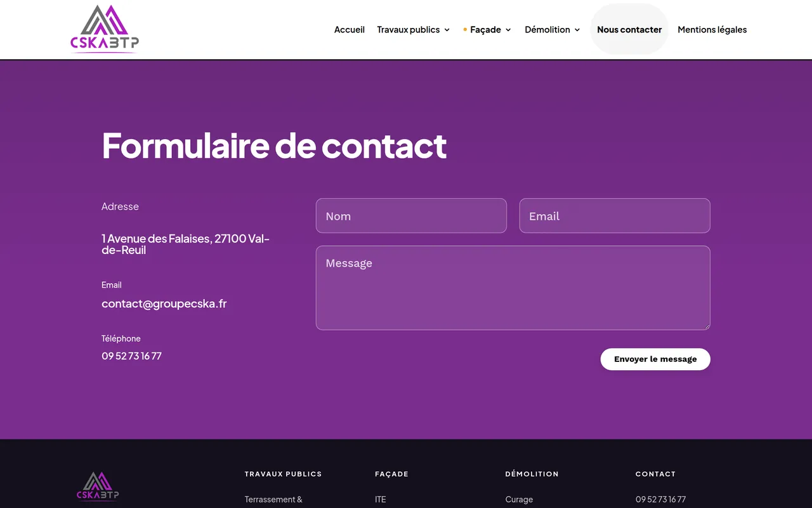Click the CSKA BTP logo in header
Image resolution: width=812 pixels, height=508 pixels.
[105, 29]
